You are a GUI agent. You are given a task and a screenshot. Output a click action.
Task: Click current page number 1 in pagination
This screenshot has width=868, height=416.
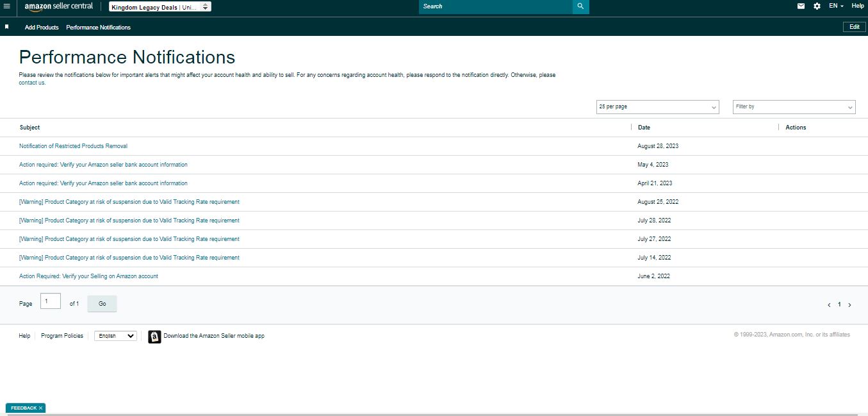[839, 304]
